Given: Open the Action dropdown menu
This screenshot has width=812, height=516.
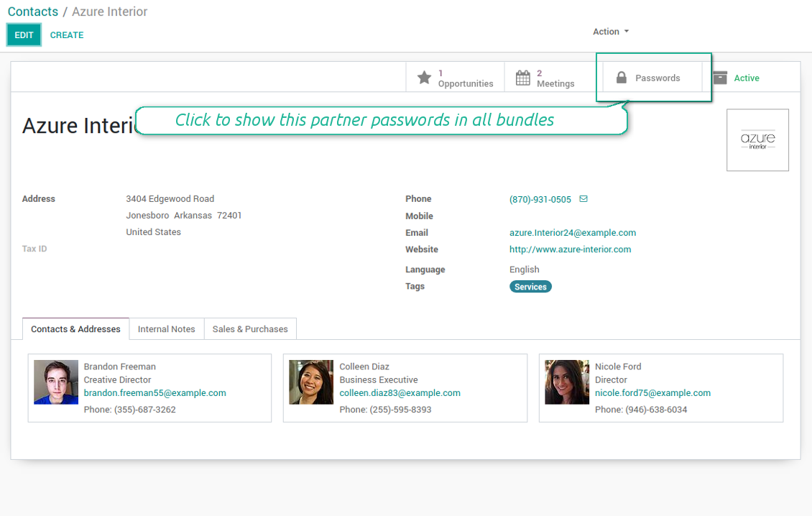Looking at the screenshot, I should [611, 32].
